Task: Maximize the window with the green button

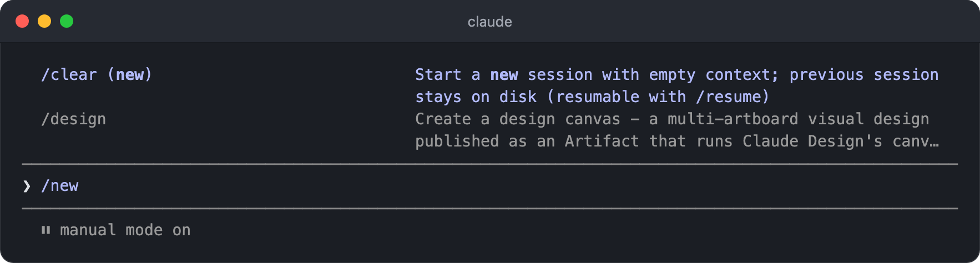Action: pyautogui.click(x=67, y=21)
